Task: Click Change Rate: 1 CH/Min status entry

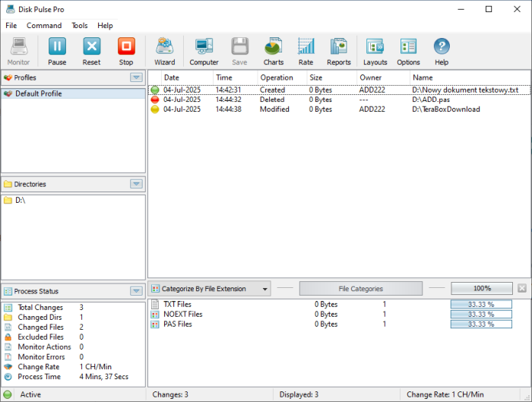Action: click(x=445, y=394)
